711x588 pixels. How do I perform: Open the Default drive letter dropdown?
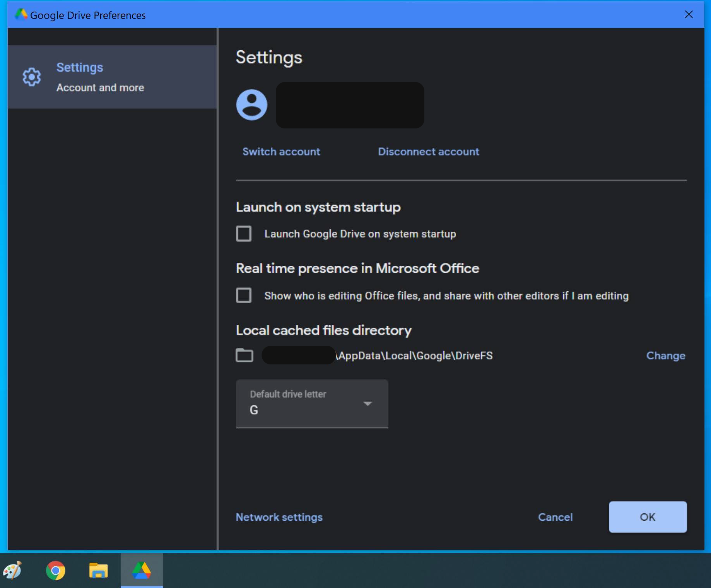pyautogui.click(x=312, y=403)
